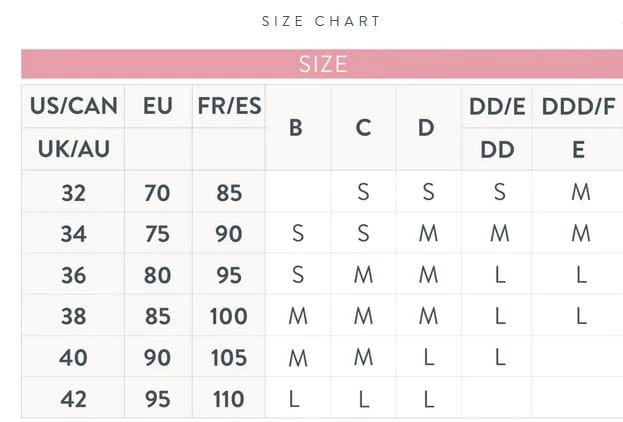Click FR/ES size 100 cell
This screenshot has height=422, width=623.
coord(229,316)
